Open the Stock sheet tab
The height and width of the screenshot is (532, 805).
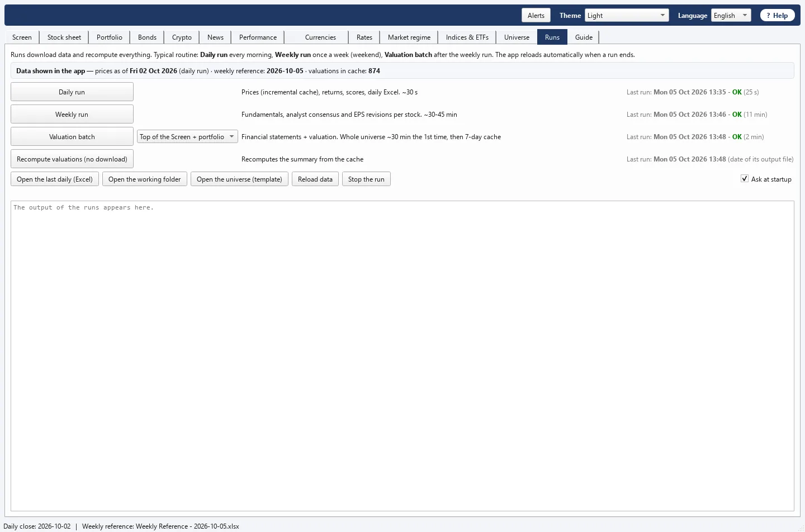(64, 37)
